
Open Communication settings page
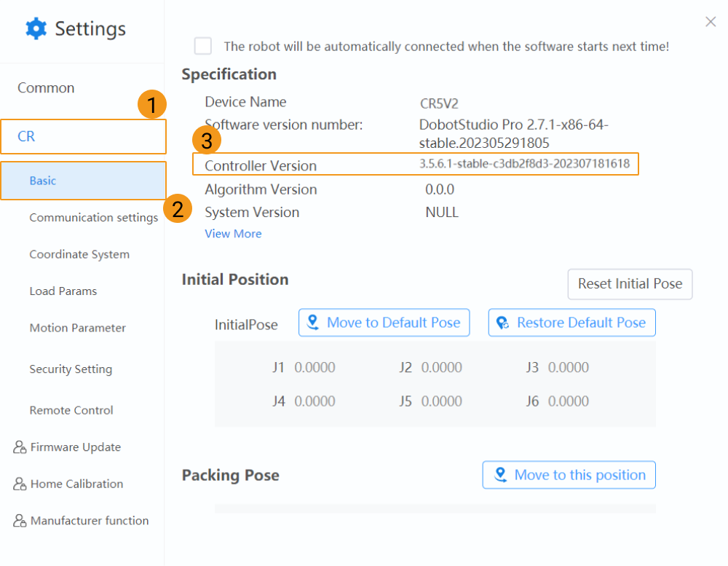pyautogui.click(x=93, y=218)
